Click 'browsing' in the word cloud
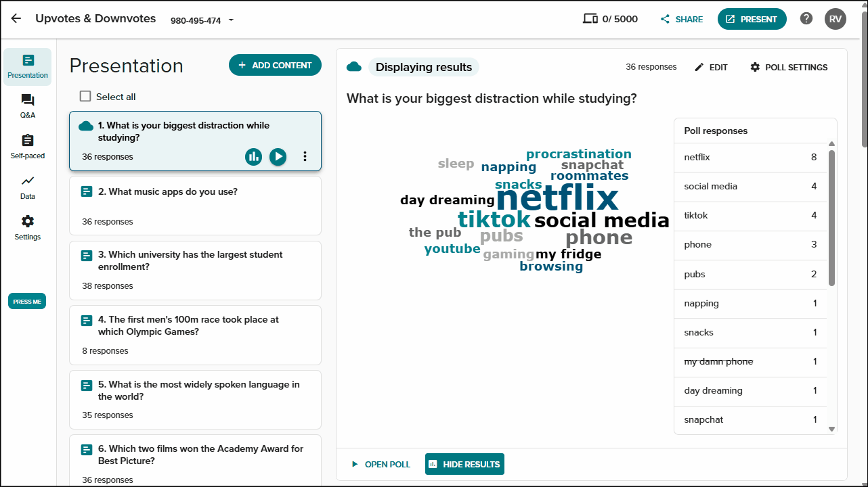The height and width of the screenshot is (487, 868). coord(551,266)
